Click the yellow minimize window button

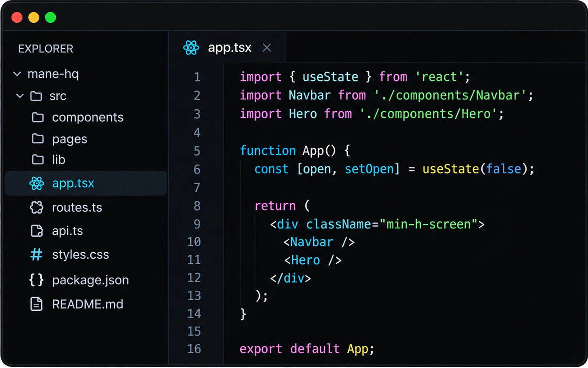[x=34, y=18]
